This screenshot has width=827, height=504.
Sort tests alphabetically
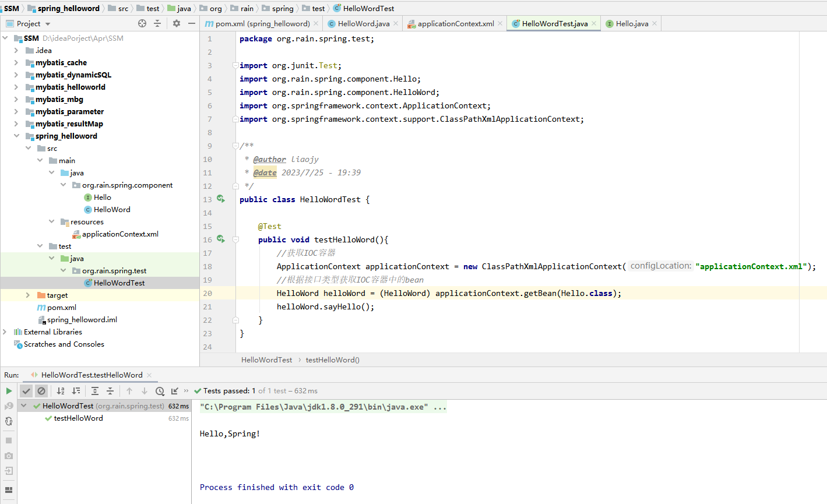(x=61, y=391)
